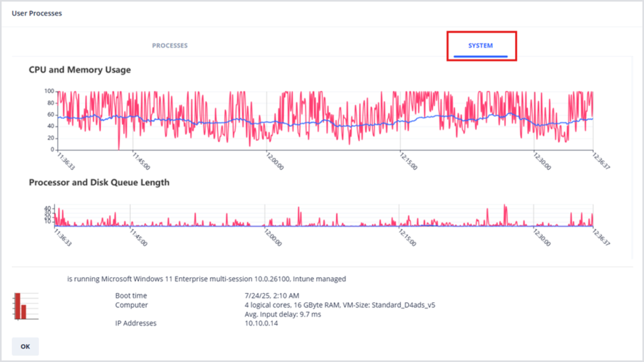Select 12:00:00 marker on CPU usage chart
Image resolution: width=644 pixels, height=362 pixels.
273,161
